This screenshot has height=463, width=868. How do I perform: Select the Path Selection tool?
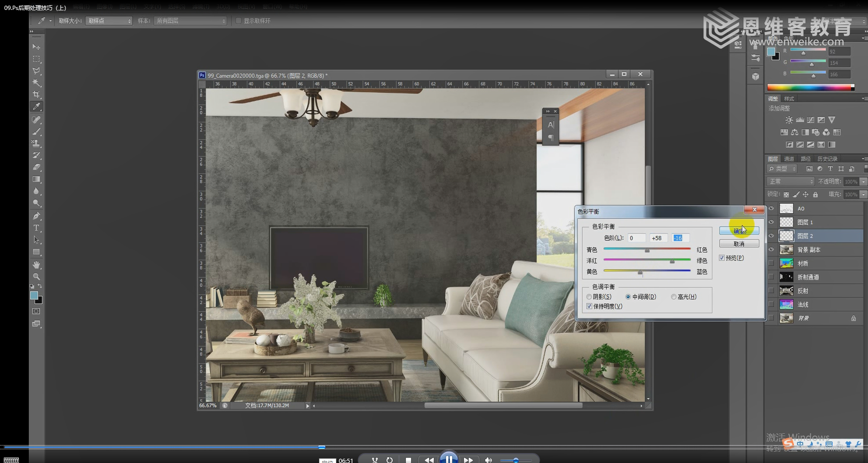36,240
